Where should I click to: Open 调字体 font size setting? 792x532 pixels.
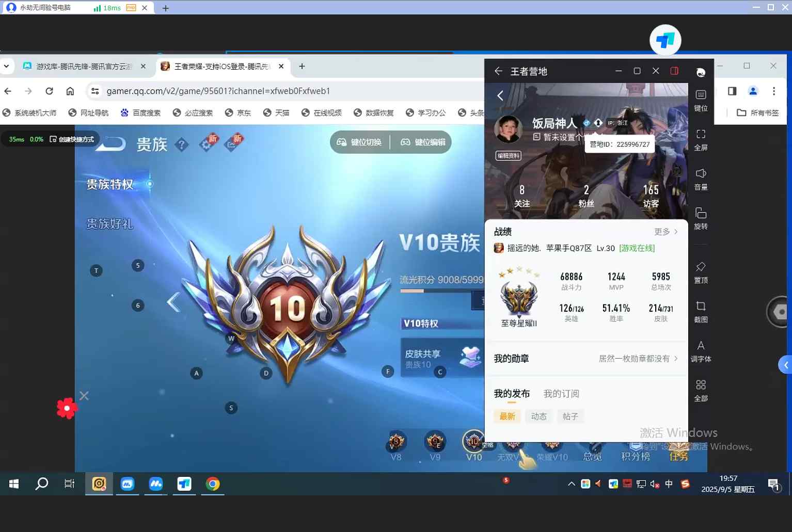701,351
